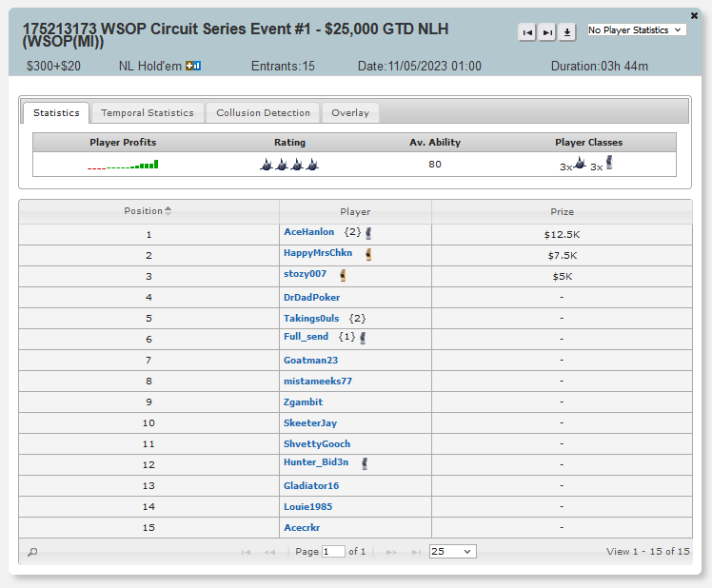Click the $300+$20 buy-in text
This screenshot has width=712, height=588.
click(x=53, y=67)
